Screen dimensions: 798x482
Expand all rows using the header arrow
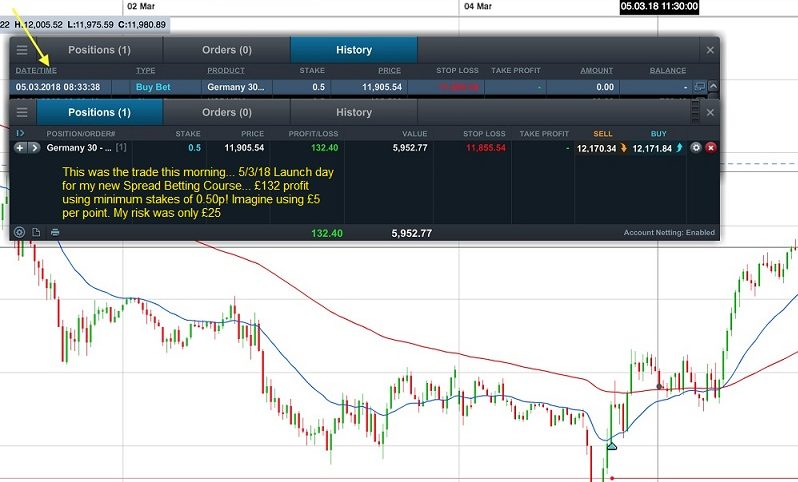tap(19, 133)
